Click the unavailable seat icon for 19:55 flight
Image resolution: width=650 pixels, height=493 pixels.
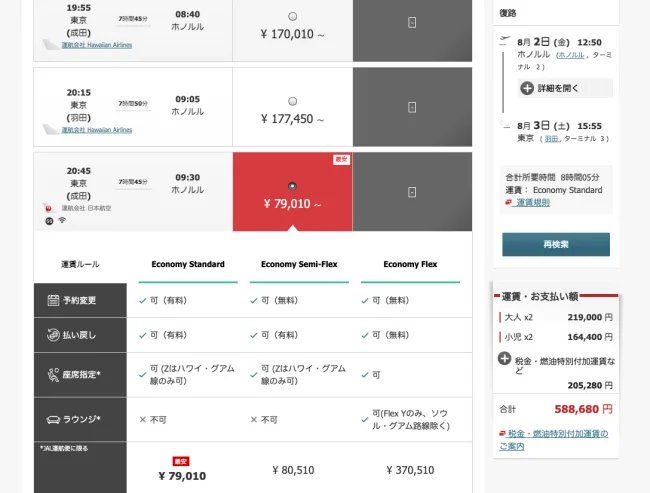(412, 22)
